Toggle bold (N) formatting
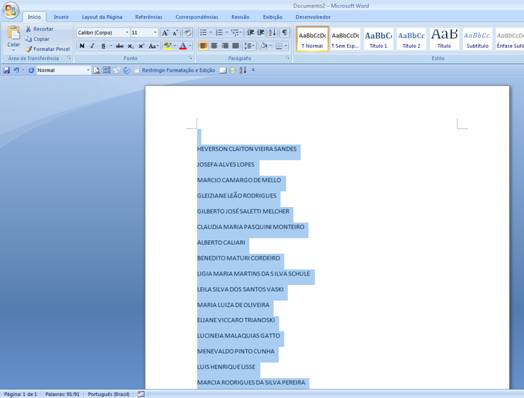Screen dimensions: 524x398 click(x=82, y=46)
